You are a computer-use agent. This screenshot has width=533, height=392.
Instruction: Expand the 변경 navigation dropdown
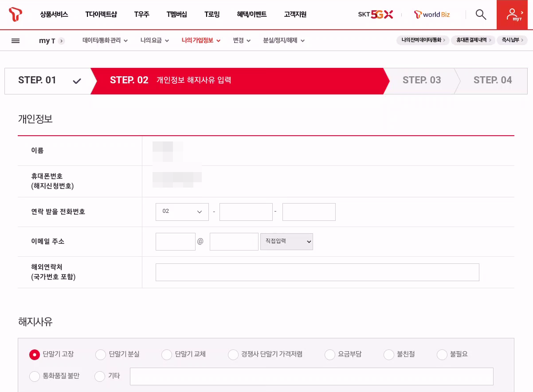pos(241,40)
